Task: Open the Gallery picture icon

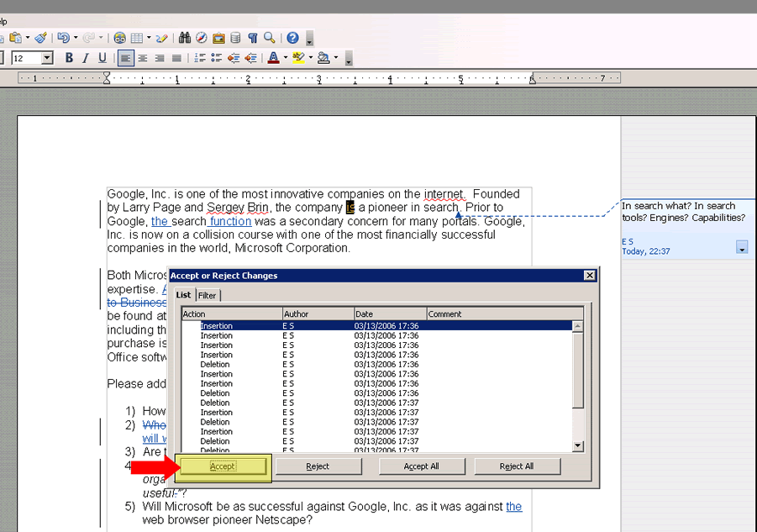Action: 218,38
